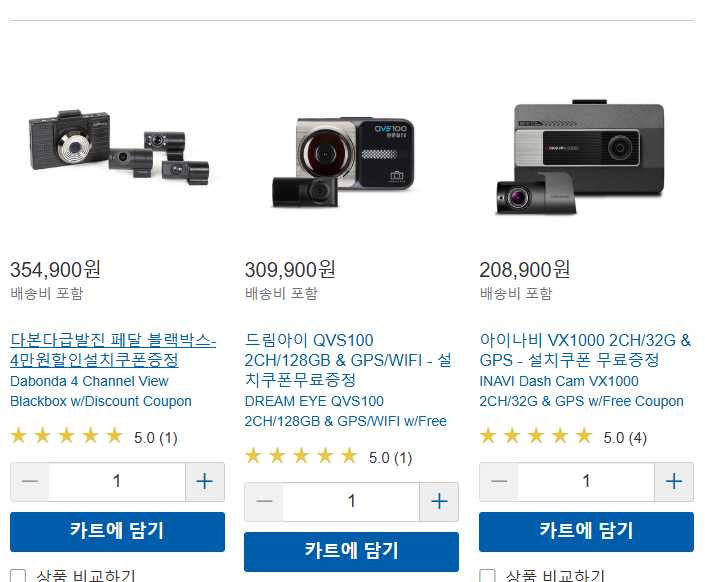
Task: Open the 다본다급발진 페달 블랙박스 product link
Action: pos(113,350)
